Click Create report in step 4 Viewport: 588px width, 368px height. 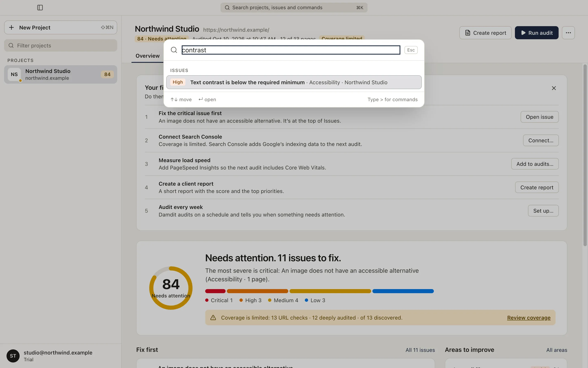coord(537,187)
